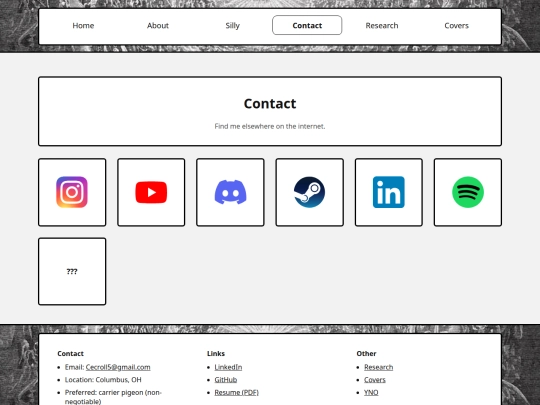Select the active Contact nav tab
Screen dimensions: 540x405
(x=307, y=25)
